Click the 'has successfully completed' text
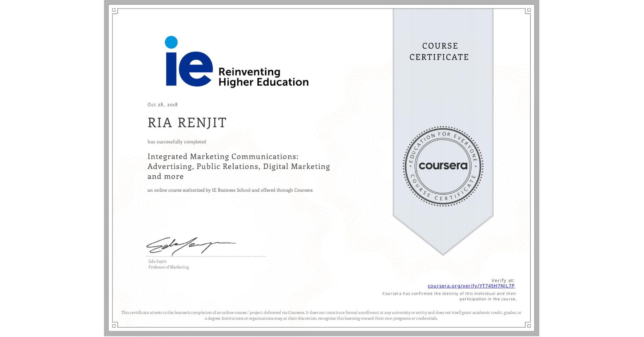The height and width of the screenshot is (337, 644). pyautogui.click(x=177, y=142)
